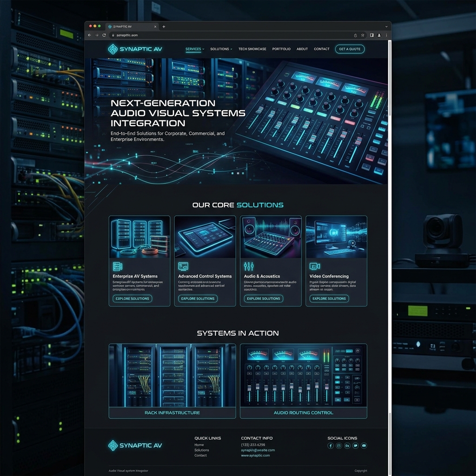Close the Synaptic AV browser tab
The image size is (476, 476).
click(155, 26)
